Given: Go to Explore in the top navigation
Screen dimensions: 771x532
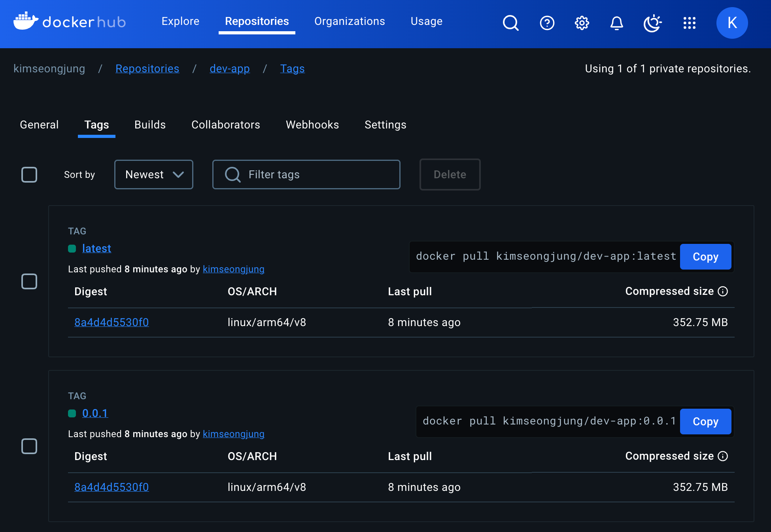Looking at the screenshot, I should coord(180,21).
